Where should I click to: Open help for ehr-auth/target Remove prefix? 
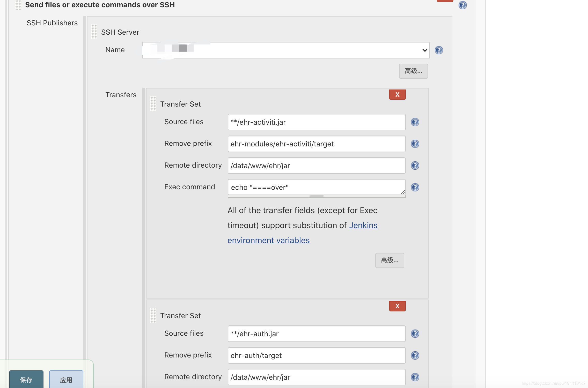415,355
